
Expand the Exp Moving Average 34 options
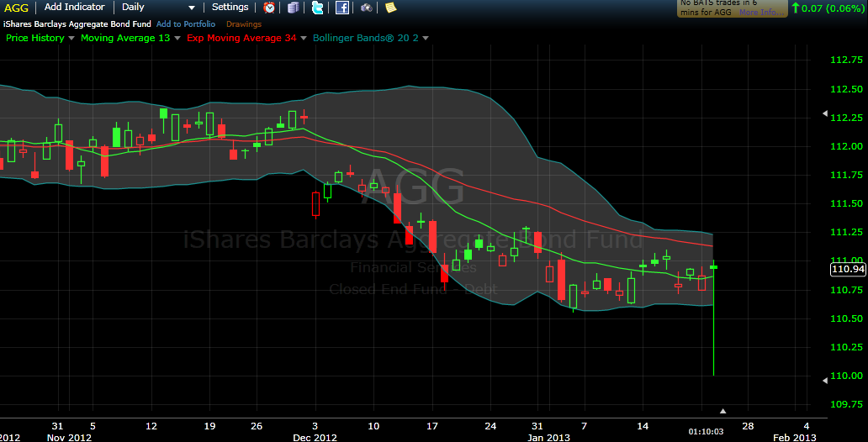click(302, 38)
